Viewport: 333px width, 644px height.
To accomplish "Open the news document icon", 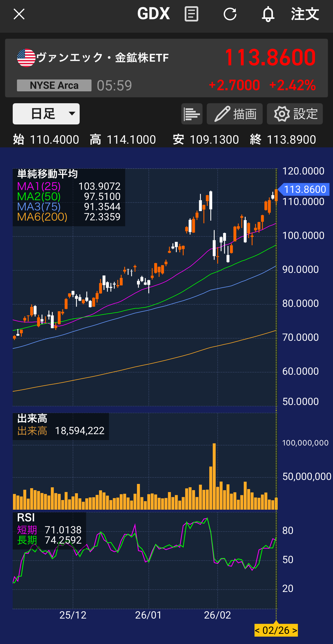I will pos(191,14).
